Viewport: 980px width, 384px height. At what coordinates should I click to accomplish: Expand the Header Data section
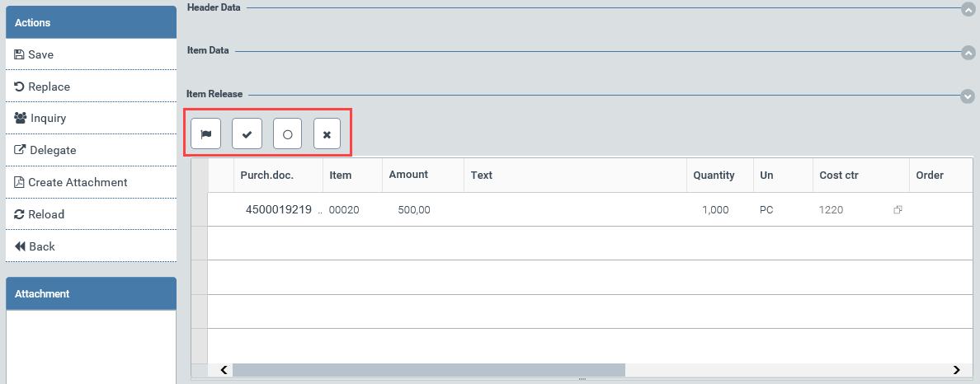tap(968, 9)
